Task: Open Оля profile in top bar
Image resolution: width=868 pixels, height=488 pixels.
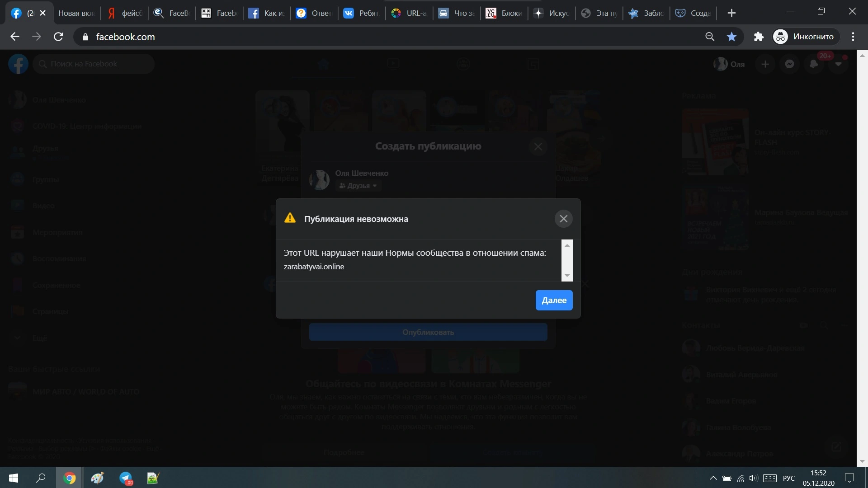Action: pos(729,64)
